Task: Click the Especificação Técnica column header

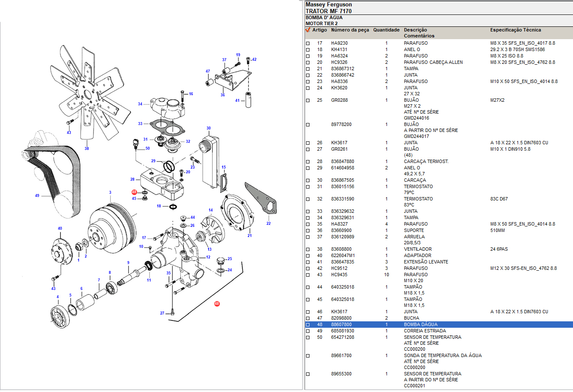Action: click(515, 30)
